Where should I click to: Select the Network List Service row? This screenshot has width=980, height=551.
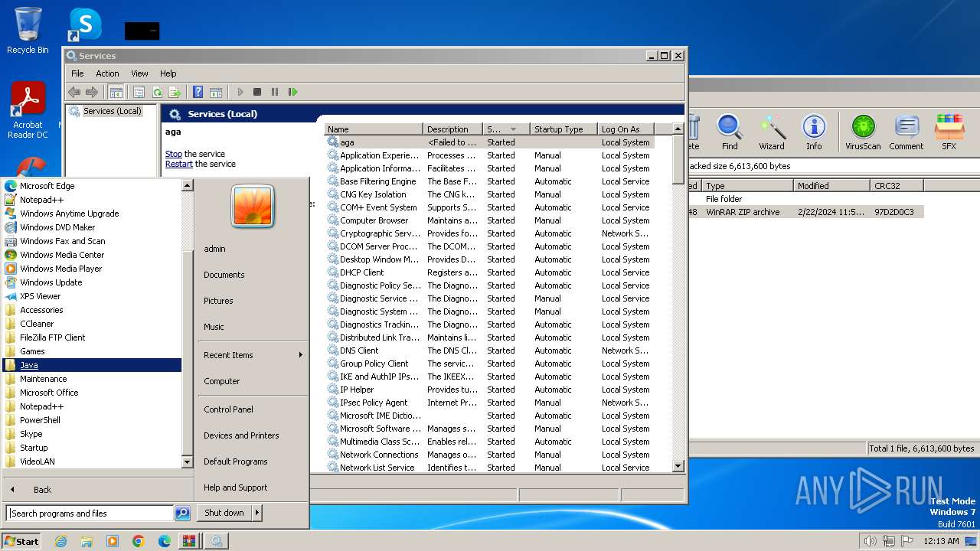point(490,468)
